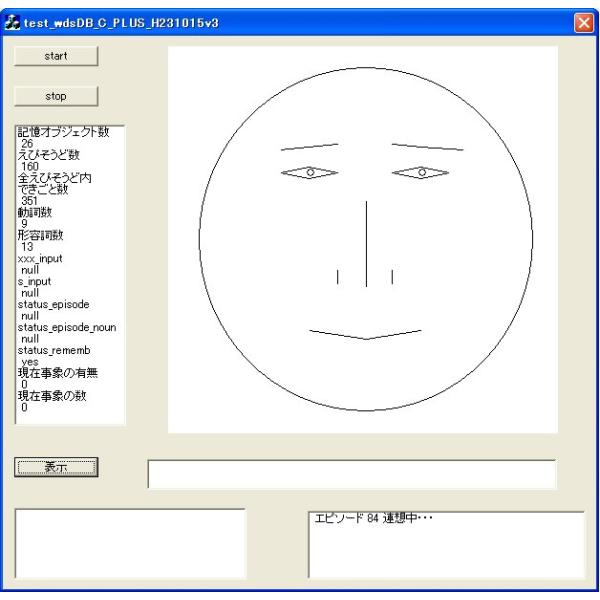
Task: Focus the long text input field
Action: 351,474
